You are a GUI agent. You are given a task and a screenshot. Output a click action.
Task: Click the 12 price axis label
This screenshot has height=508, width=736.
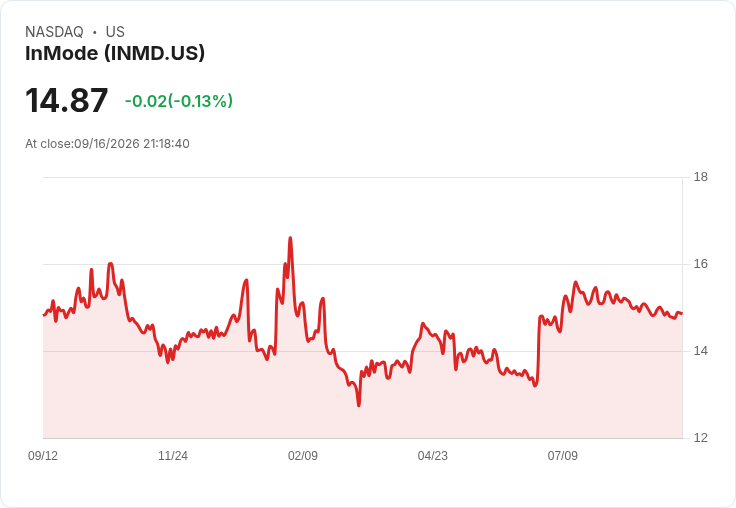pos(701,438)
